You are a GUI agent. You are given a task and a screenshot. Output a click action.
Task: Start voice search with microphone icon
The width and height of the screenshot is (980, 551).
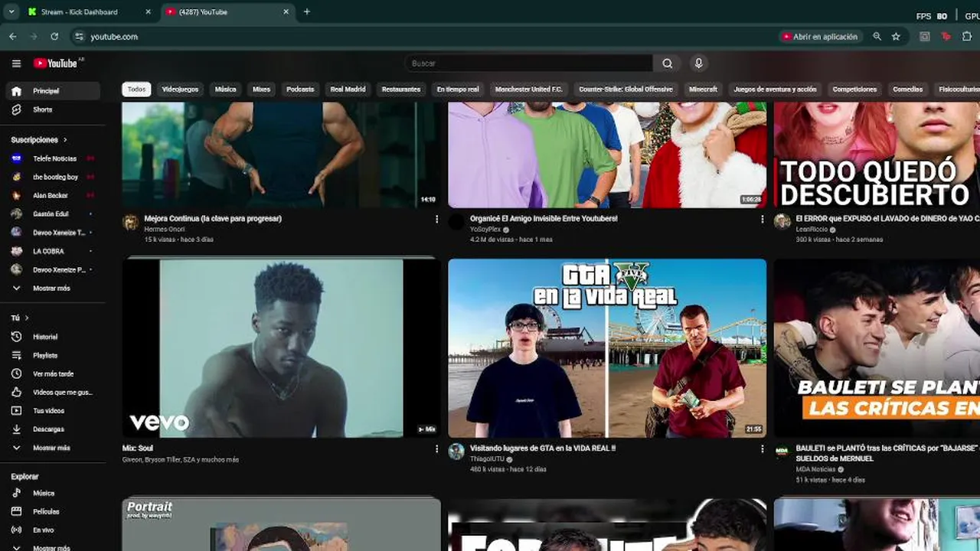point(698,64)
